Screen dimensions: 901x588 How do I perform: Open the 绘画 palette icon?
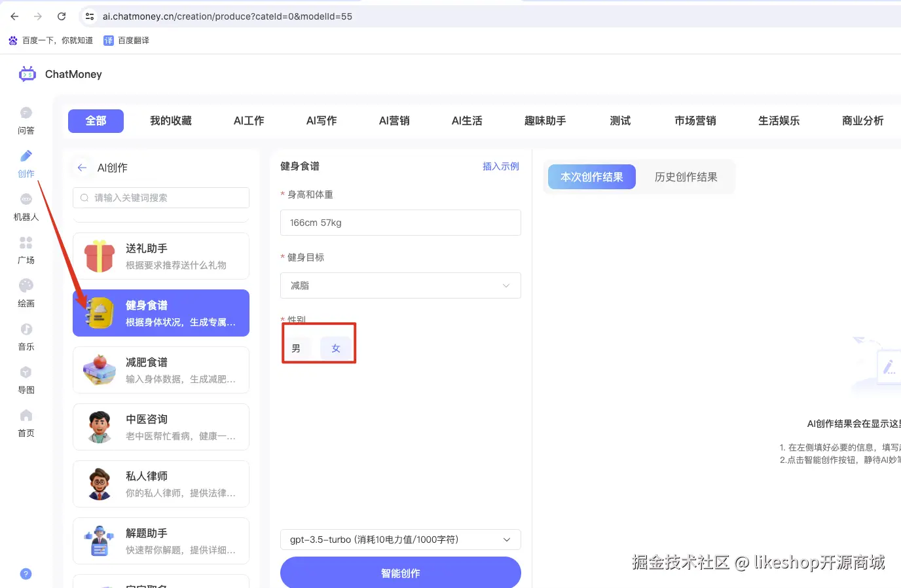pyautogui.click(x=26, y=285)
